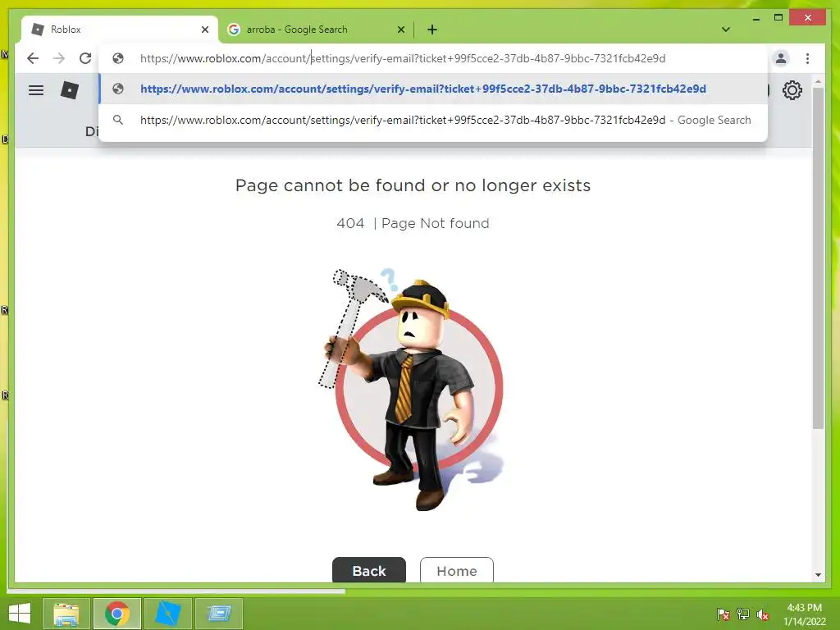
Task: Click the "Page cannot be found or no longer exists" heading
Action: tap(413, 185)
